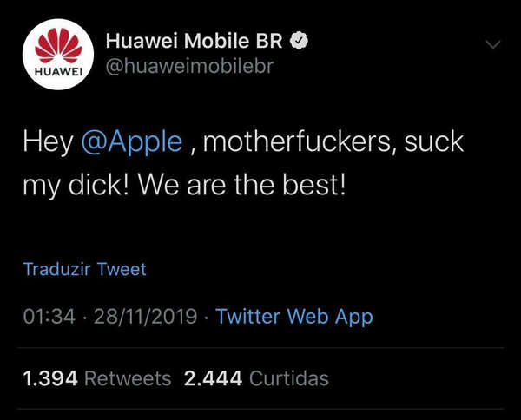
Task: Open the Huawei Mobile BR profile avatar
Action: 58,54
